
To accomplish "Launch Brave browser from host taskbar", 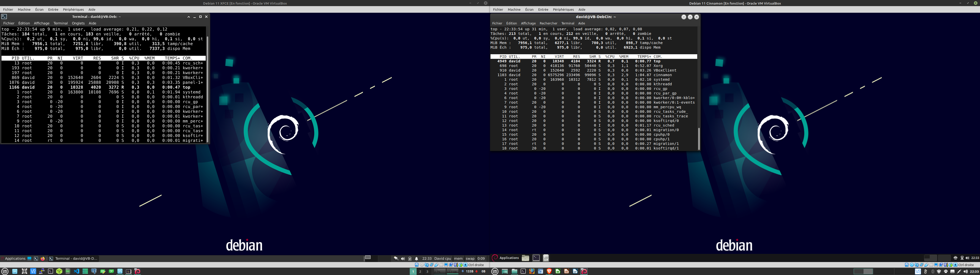I will pyautogui.click(x=549, y=271).
